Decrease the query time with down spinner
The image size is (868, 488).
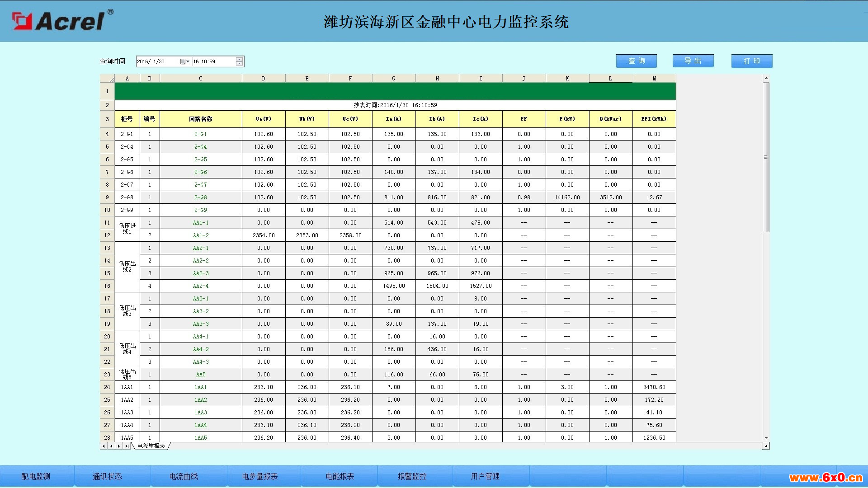[239, 64]
